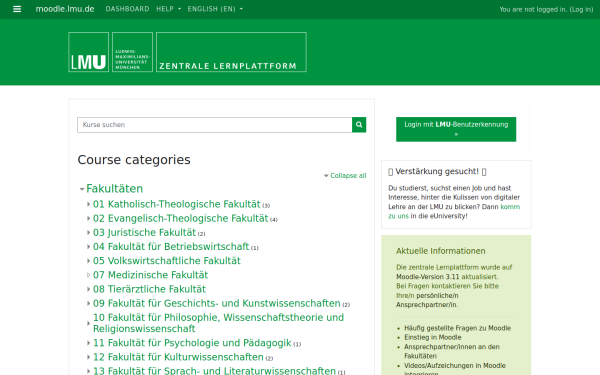Open 12 Fakultät für Kulturwissenschaften link

[x=178, y=357]
